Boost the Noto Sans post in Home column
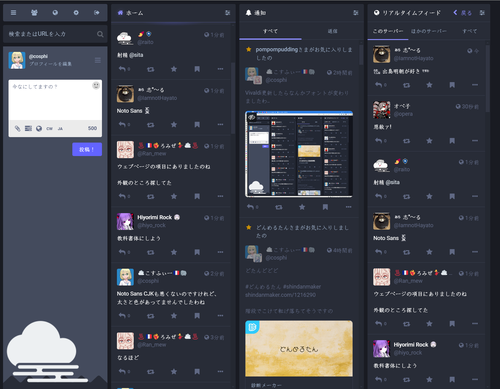 [x=151, y=125]
